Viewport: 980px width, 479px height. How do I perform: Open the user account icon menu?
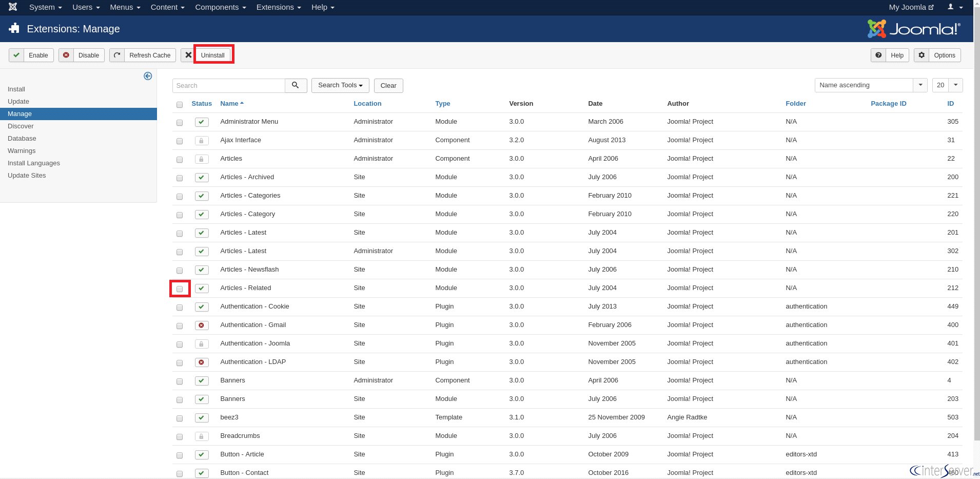(x=955, y=7)
